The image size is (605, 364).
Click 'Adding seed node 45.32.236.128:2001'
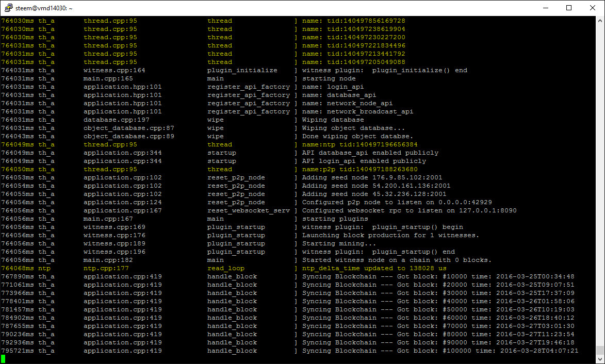point(374,194)
